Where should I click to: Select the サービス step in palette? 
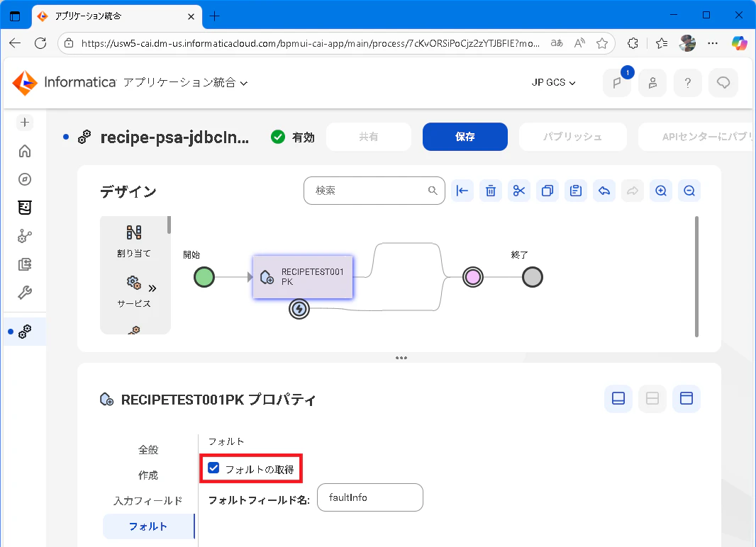click(x=134, y=291)
